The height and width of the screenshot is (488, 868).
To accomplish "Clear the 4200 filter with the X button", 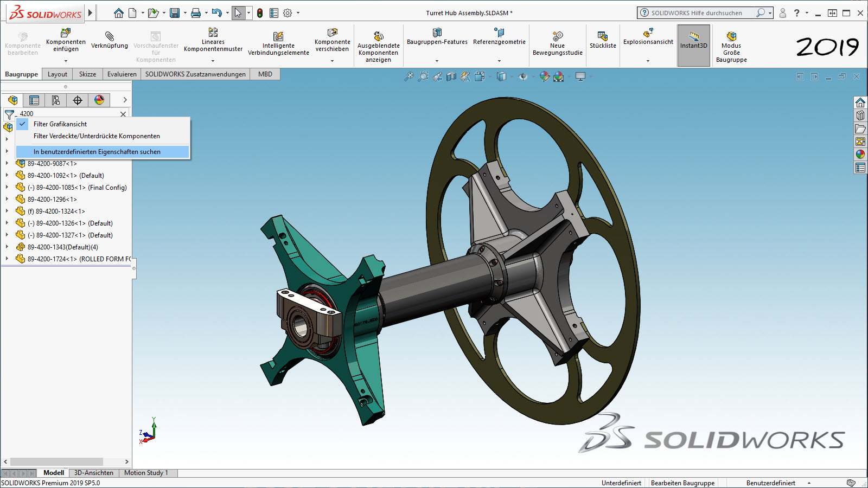I will click(123, 114).
